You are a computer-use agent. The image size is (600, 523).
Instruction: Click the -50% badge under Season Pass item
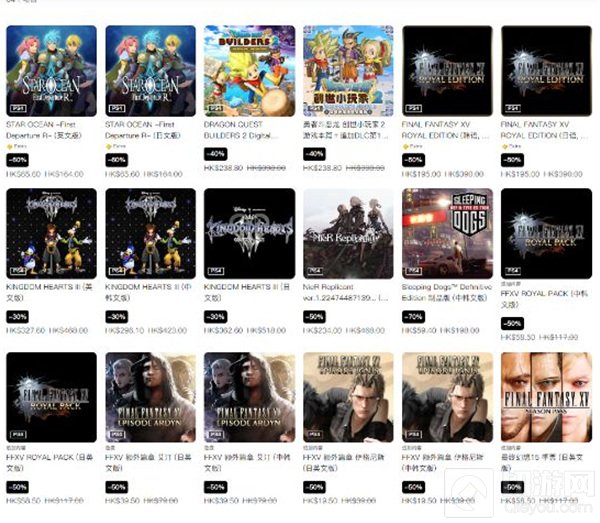click(512, 487)
